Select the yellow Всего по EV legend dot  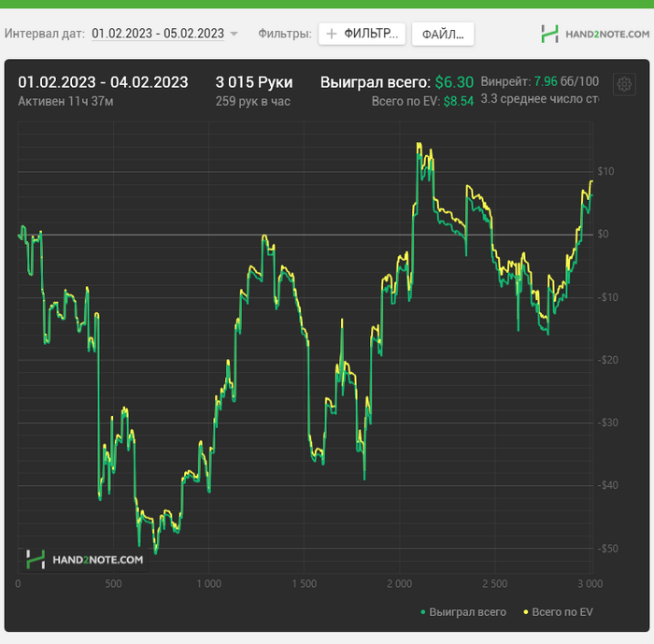[x=526, y=612]
